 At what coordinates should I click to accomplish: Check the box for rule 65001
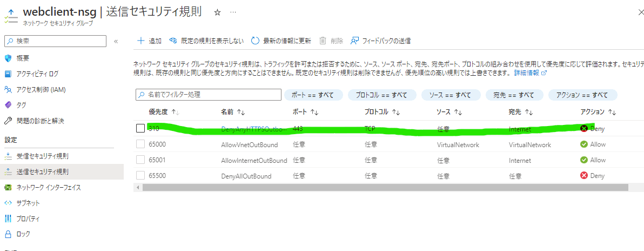140,160
